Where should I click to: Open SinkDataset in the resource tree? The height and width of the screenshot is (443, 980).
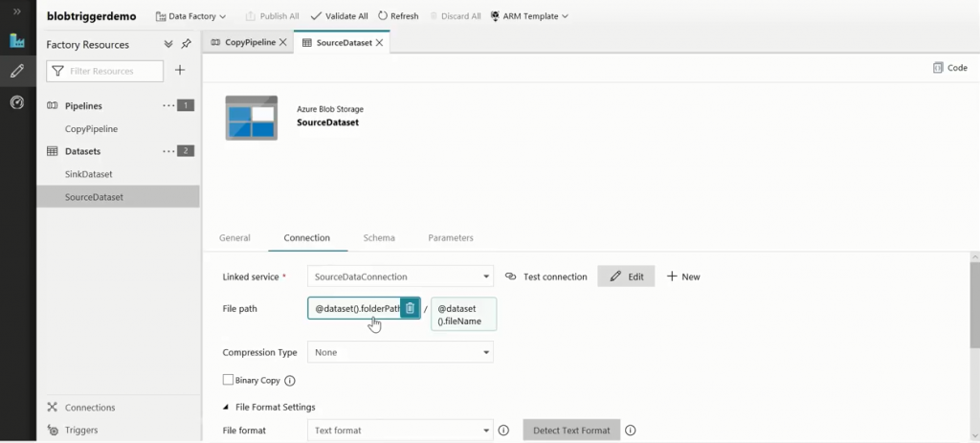(89, 174)
